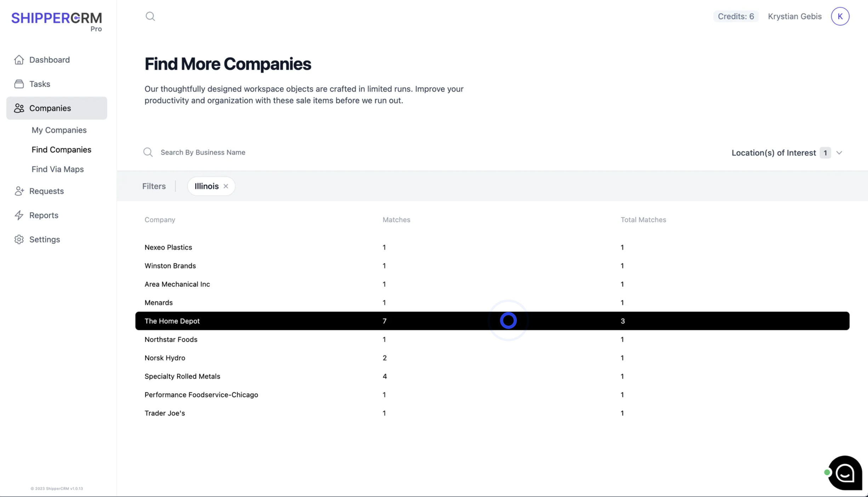The height and width of the screenshot is (497, 868).
Task: Open the Nexeo Plastics company row
Action: tap(168, 247)
